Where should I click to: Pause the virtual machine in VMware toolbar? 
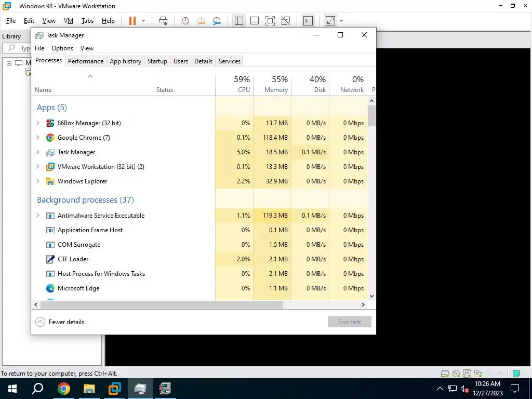pos(132,21)
